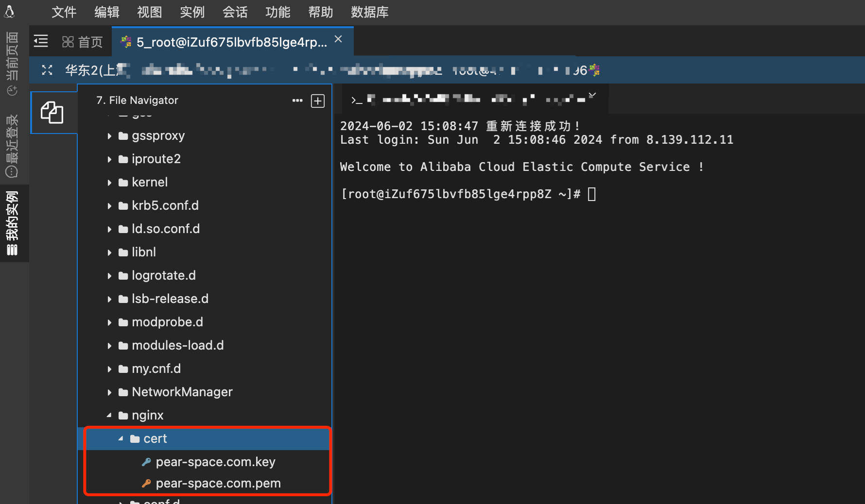Select the ld.so.conf.d tree row
This screenshot has height=504, width=865.
(x=205, y=229)
